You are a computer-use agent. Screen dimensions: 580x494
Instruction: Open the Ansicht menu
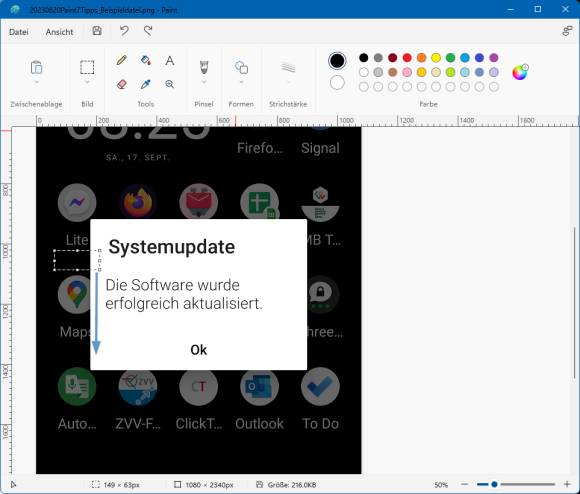click(x=59, y=32)
